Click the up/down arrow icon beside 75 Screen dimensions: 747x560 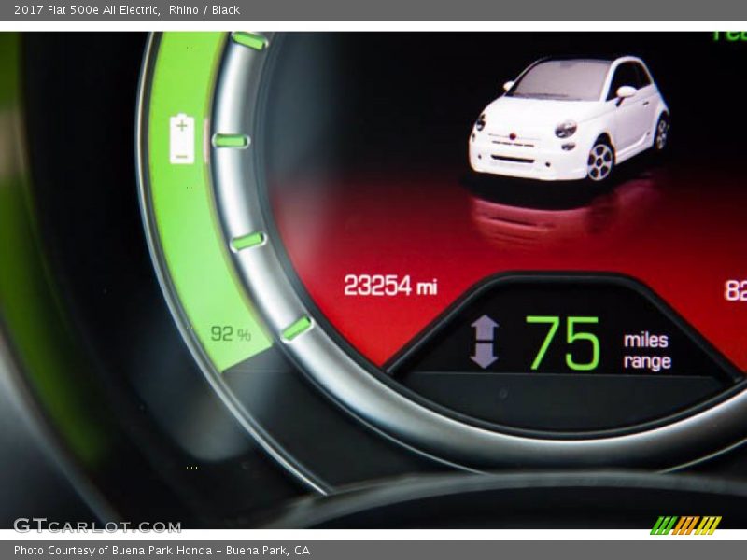pos(484,342)
